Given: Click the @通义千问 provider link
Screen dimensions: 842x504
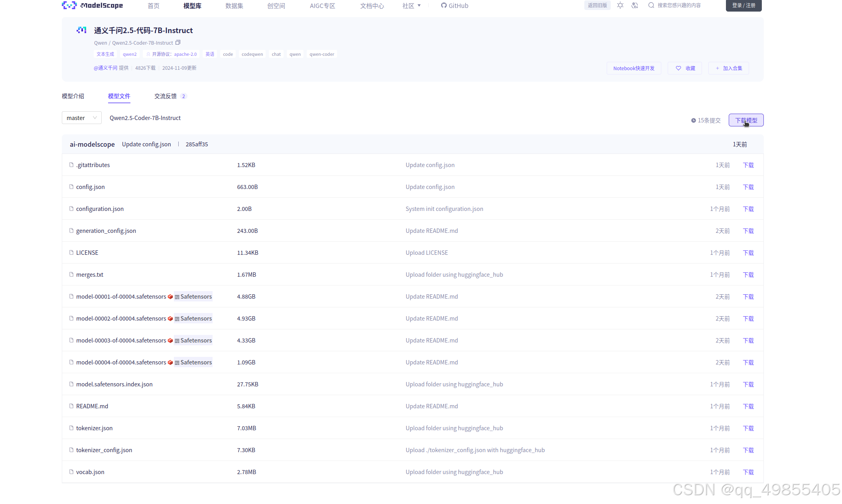Looking at the screenshot, I should [x=105, y=68].
